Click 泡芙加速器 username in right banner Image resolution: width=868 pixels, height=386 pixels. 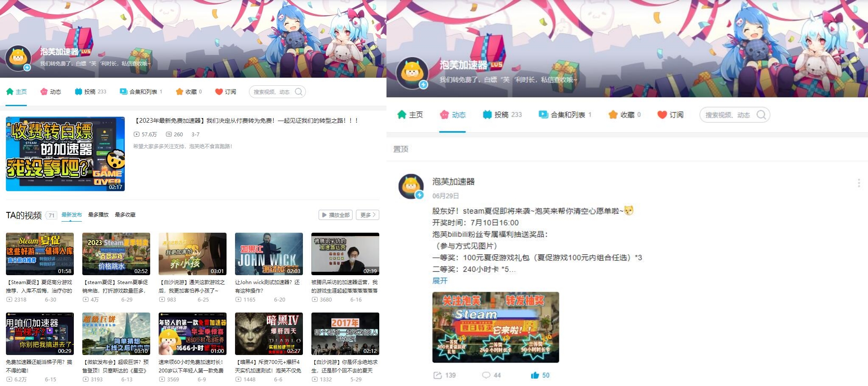(464, 65)
